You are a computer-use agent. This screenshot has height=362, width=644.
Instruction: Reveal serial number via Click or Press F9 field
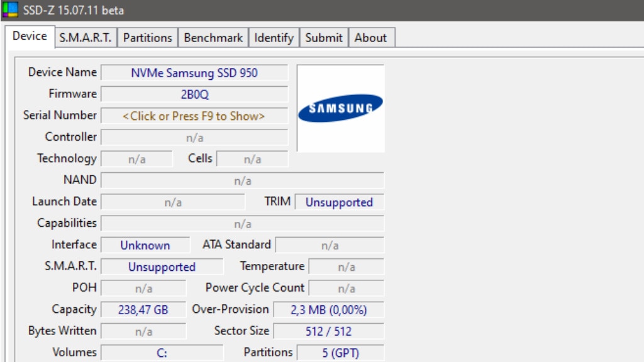pyautogui.click(x=194, y=116)
